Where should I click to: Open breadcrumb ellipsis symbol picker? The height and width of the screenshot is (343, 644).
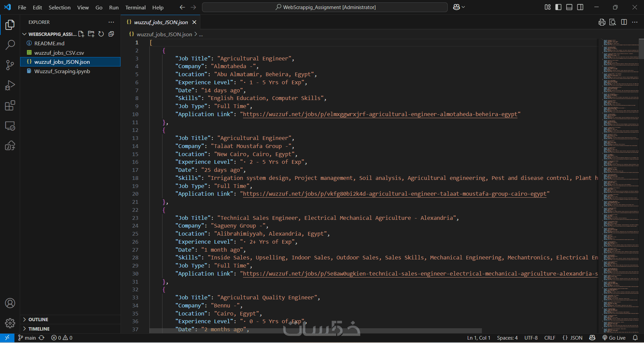click(201, 35)
